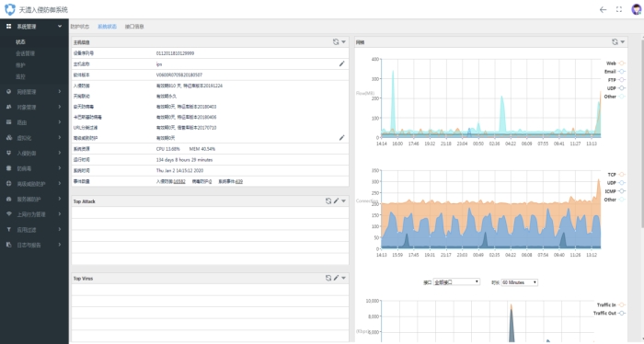644x344 pixels.
Task: Edit the Top Virus panel settings
Action: point(337,278)
